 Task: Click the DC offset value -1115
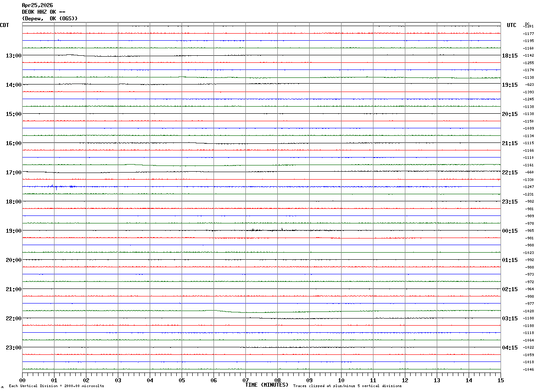click(529, 143)
